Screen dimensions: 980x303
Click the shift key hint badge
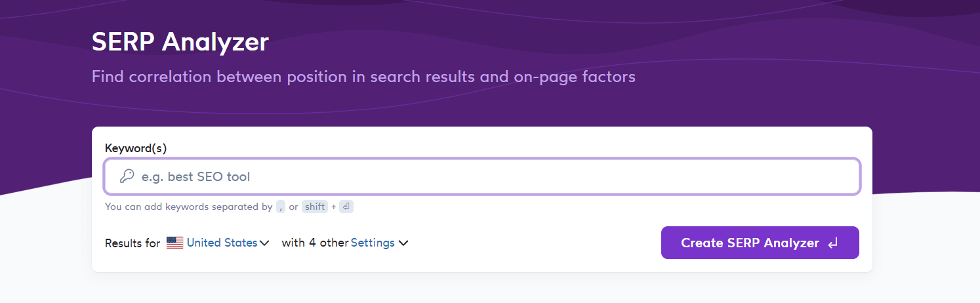pyautogui.click(x=315, y=207)
